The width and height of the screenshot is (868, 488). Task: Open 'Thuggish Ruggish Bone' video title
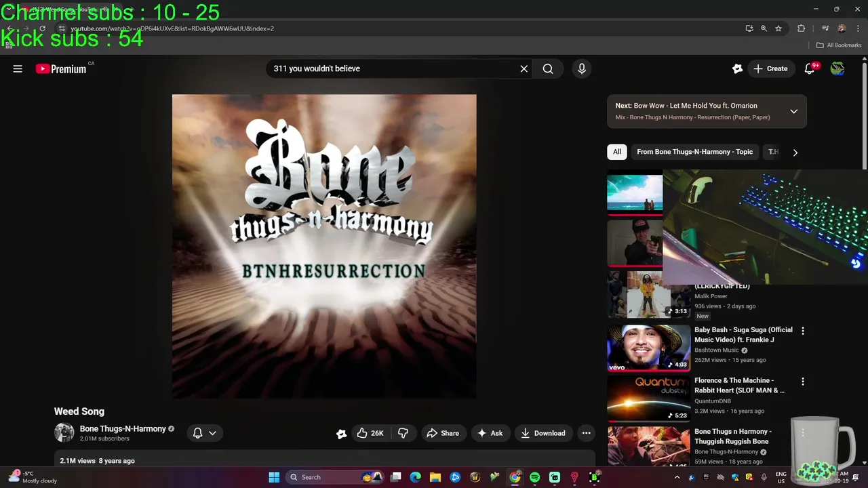(732, 436)
